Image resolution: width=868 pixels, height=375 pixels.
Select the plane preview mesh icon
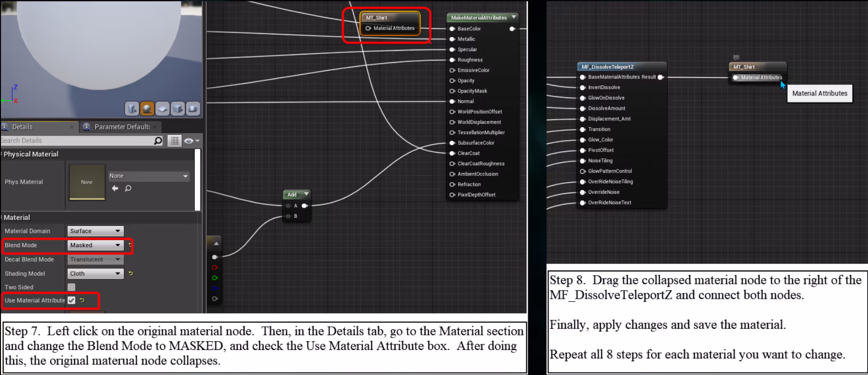pos(162,108)
